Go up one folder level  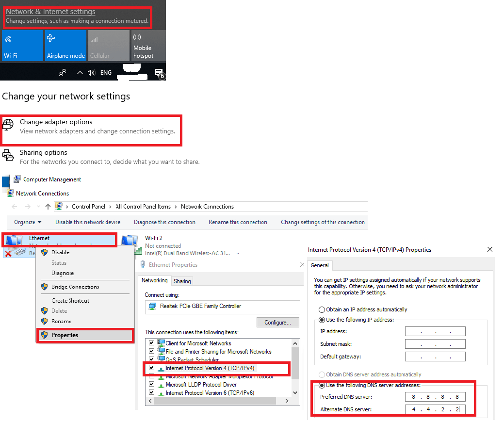tap(48, 207)
